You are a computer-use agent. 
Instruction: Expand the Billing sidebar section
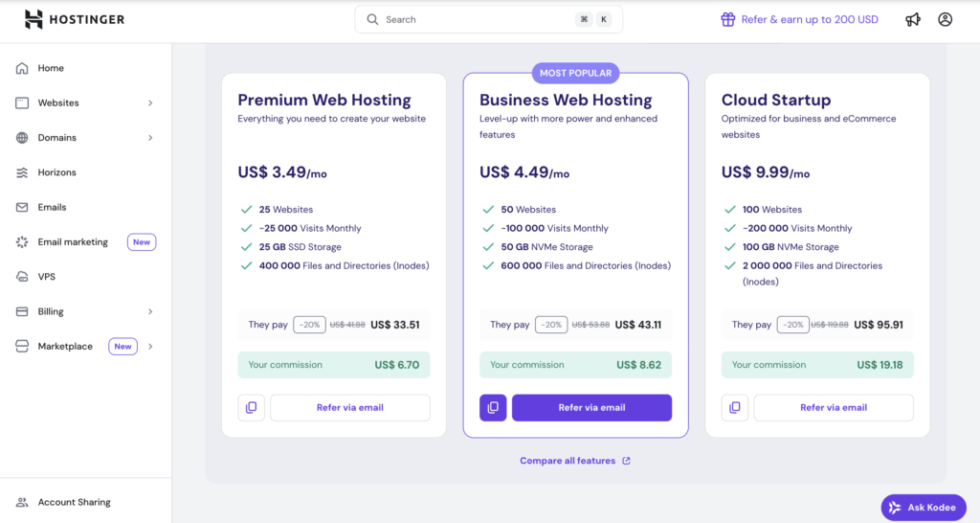pyautogui.click(x=150, y=311)
